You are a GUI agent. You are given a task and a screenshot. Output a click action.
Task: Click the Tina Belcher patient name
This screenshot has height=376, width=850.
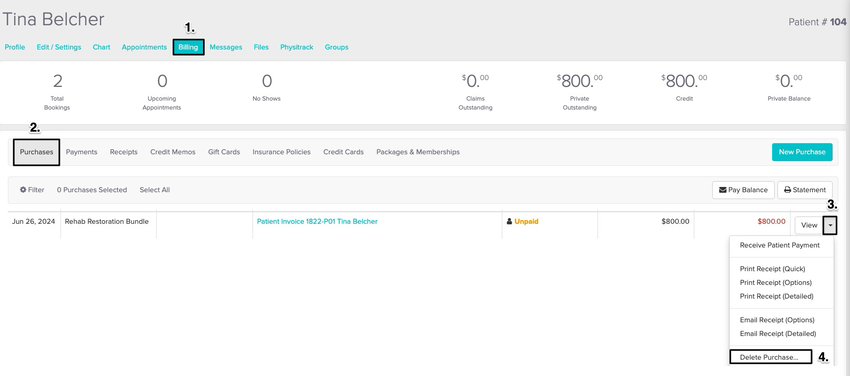tap(53, 20)
